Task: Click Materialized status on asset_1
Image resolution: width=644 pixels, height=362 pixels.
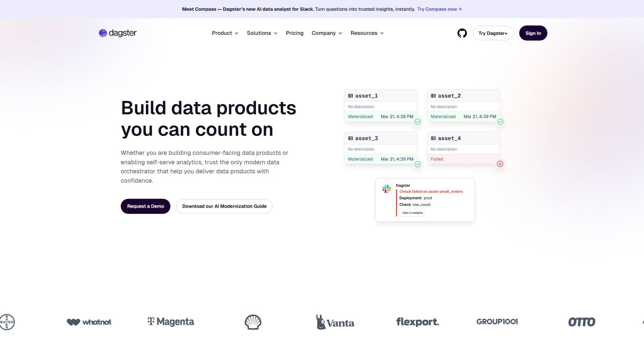Action: [360, 117]
